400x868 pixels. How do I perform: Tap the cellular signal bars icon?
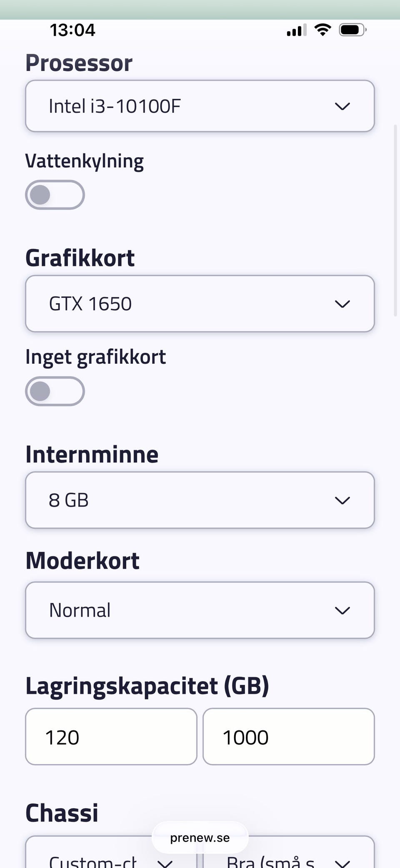(x=296, y=30)
